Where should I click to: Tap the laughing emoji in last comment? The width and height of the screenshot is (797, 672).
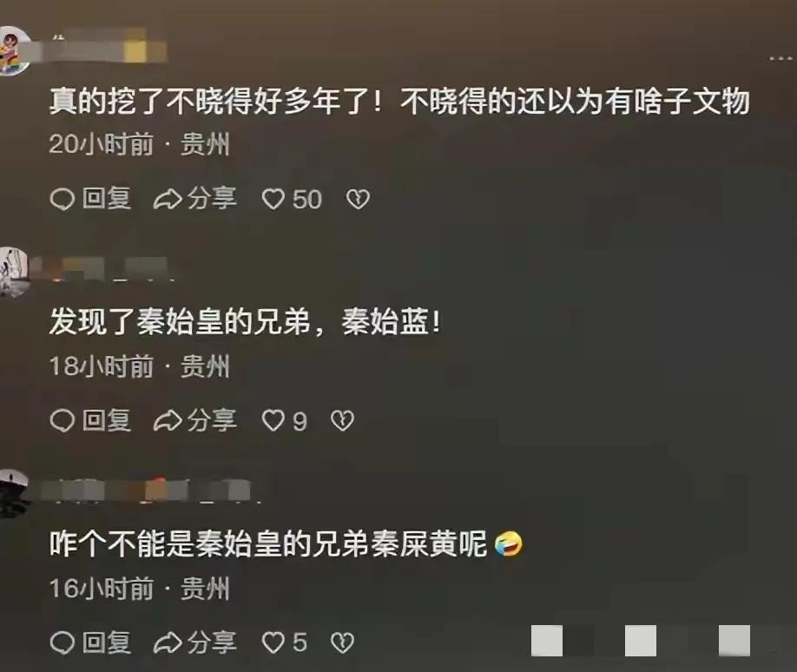(x=508, y=544)
